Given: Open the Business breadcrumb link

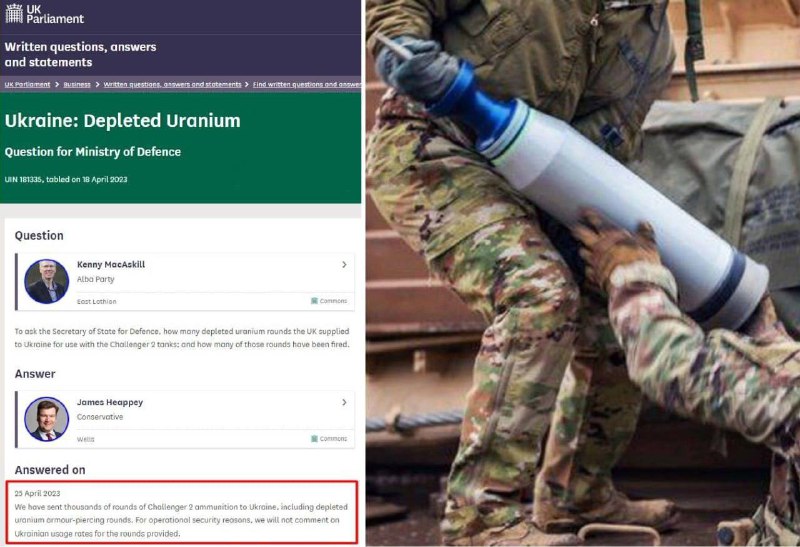Looking at the screenshot, I should tap(77, 85).
